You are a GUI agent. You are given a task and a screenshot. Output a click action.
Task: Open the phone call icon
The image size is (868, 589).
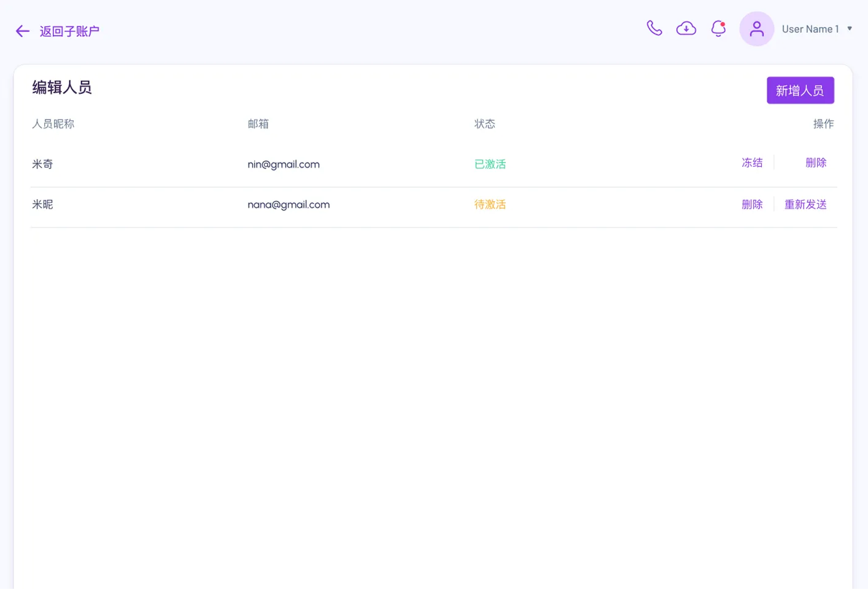pyautogui.click(x=654, y=28)
